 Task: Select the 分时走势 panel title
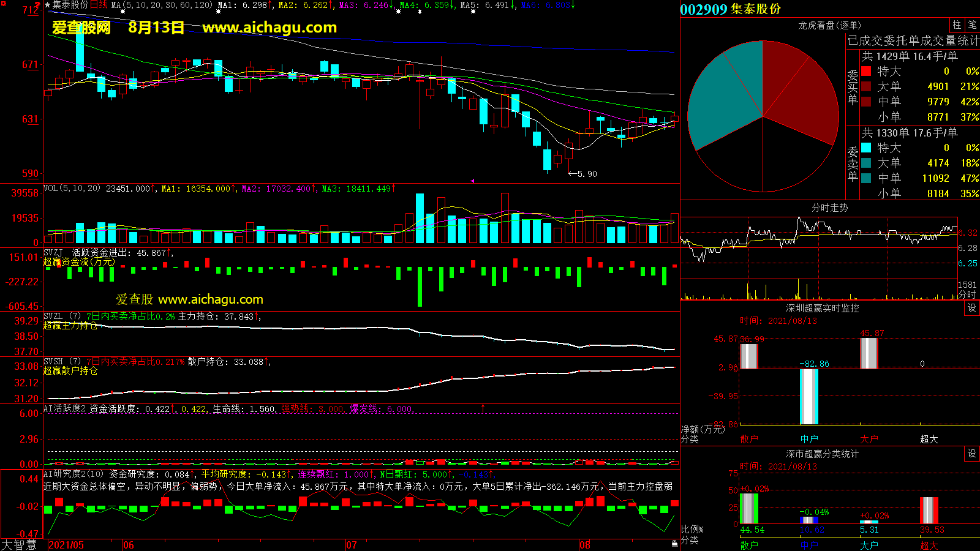pos(829,208)
